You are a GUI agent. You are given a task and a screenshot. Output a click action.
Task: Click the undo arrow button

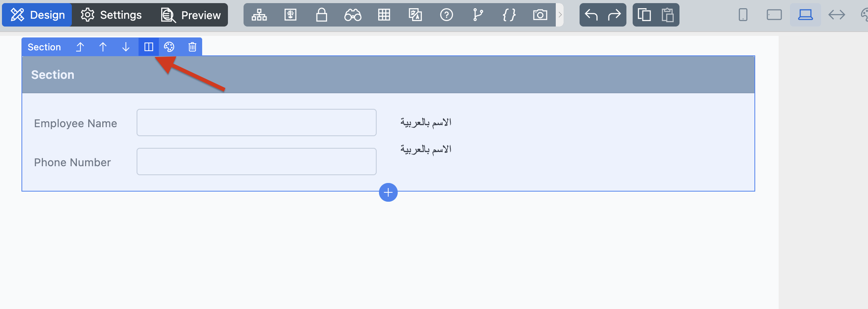tap(591, 15)
